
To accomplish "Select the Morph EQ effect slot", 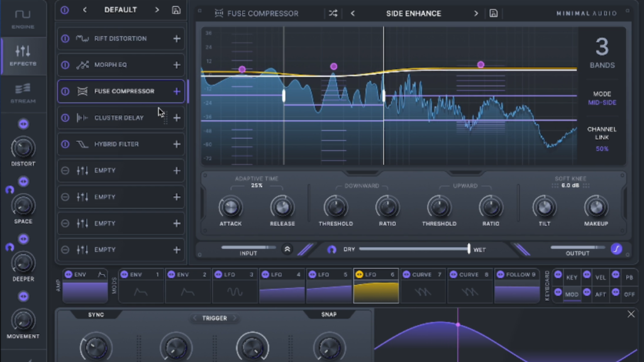I will tap(121, 65).
